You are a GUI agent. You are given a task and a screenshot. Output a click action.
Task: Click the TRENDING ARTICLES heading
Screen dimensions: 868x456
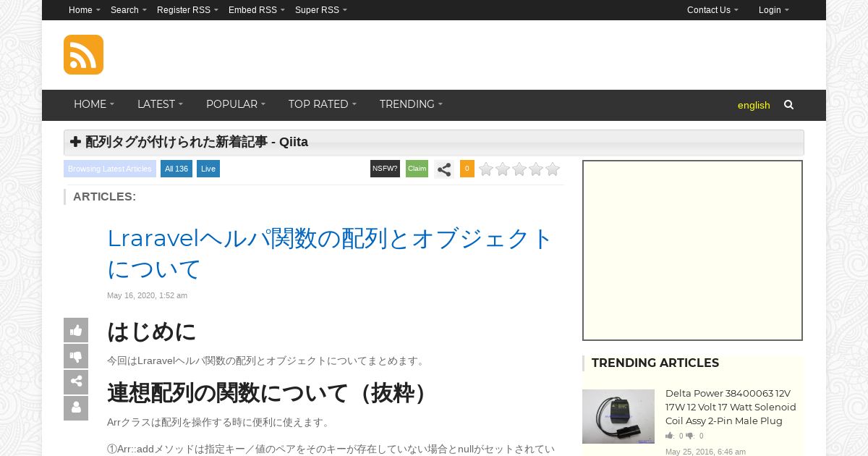655,363
